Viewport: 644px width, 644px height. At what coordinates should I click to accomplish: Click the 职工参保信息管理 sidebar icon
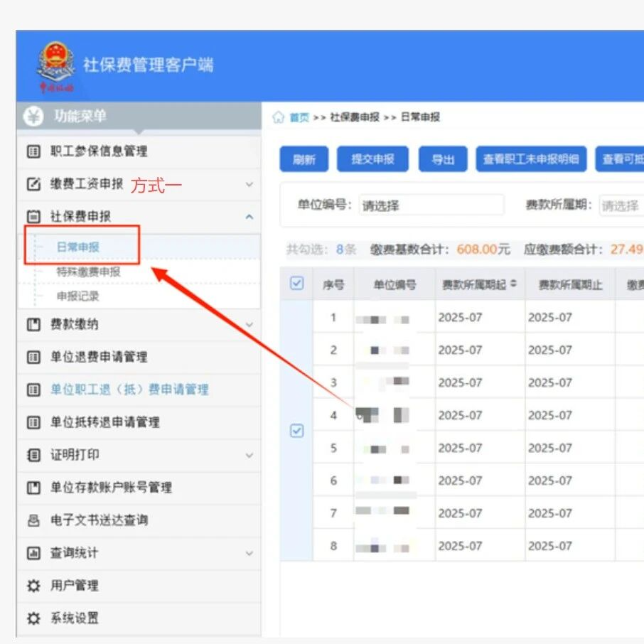(33, 151)
